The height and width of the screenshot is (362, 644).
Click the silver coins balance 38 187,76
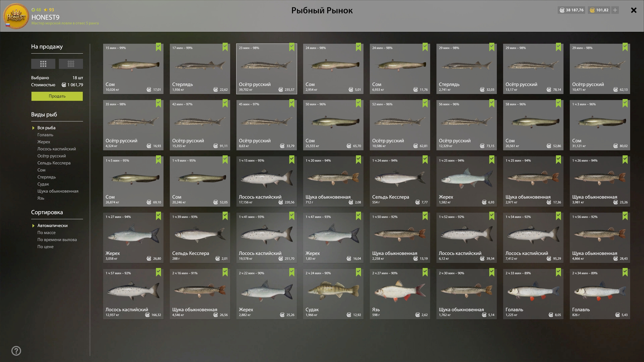pyautogui.click(x=572, y=10)
